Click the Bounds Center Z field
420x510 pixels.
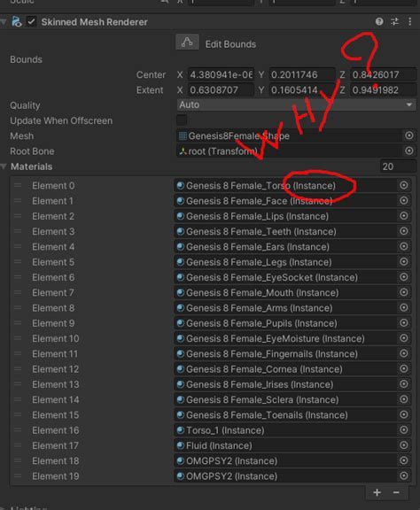pyautogui.click(x=383, y=74)
